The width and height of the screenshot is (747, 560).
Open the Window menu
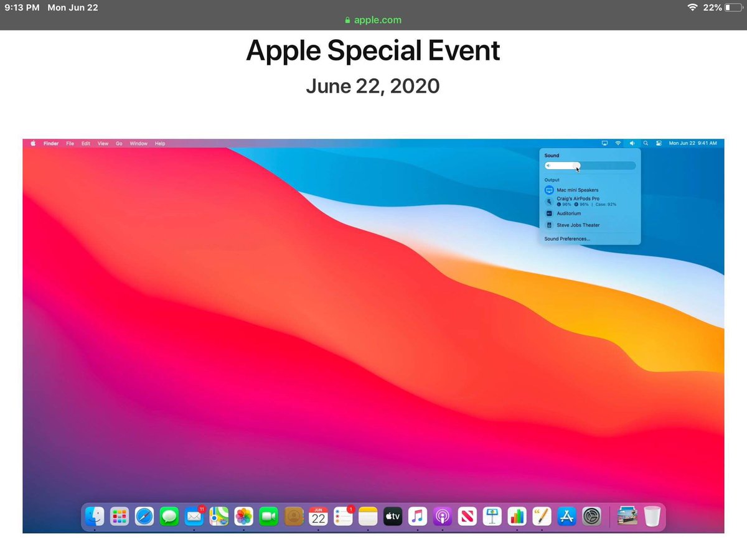coord(139,144)
